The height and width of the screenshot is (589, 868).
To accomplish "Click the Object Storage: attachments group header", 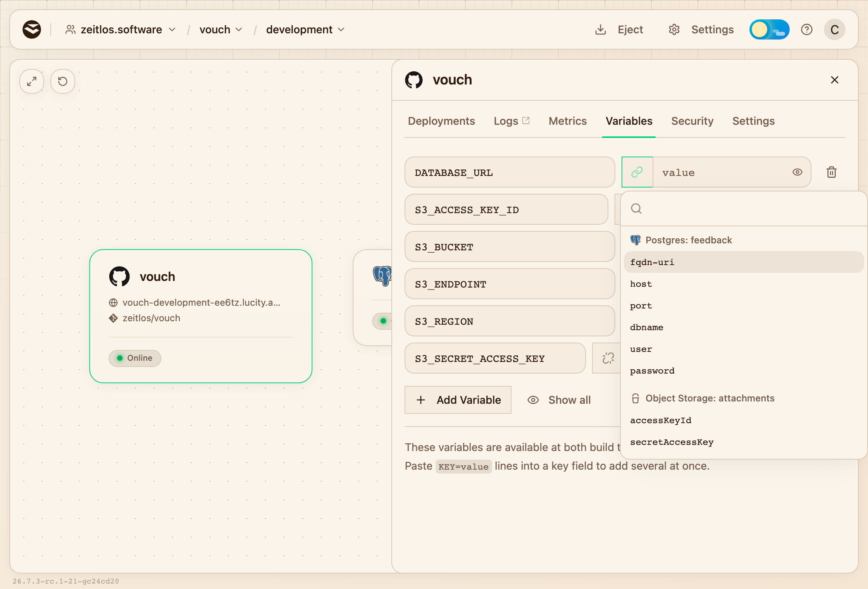I will pyautogui.click(x=702, y=398).
